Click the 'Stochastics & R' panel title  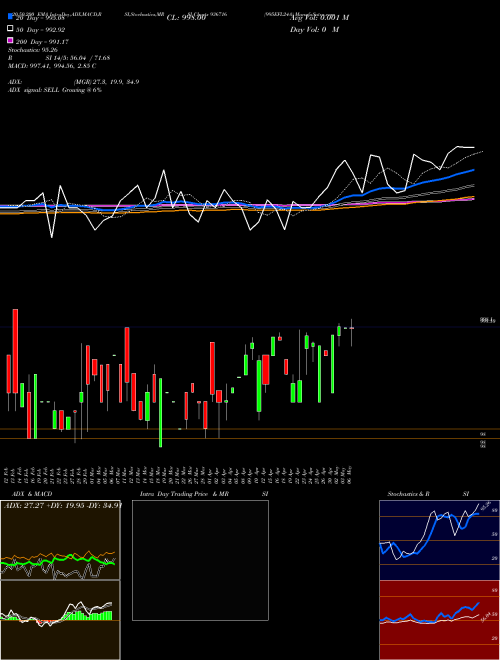pyautogui.click(x=409, y=494)
